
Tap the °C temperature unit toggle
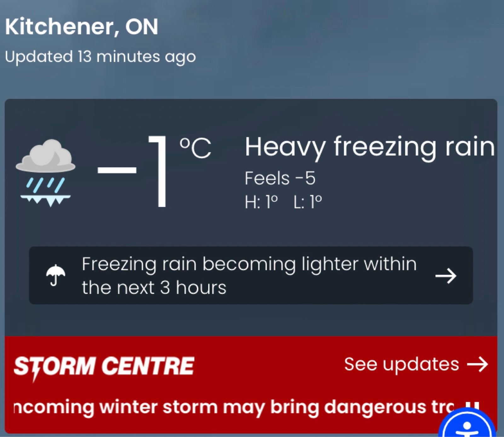coord(195,148)
